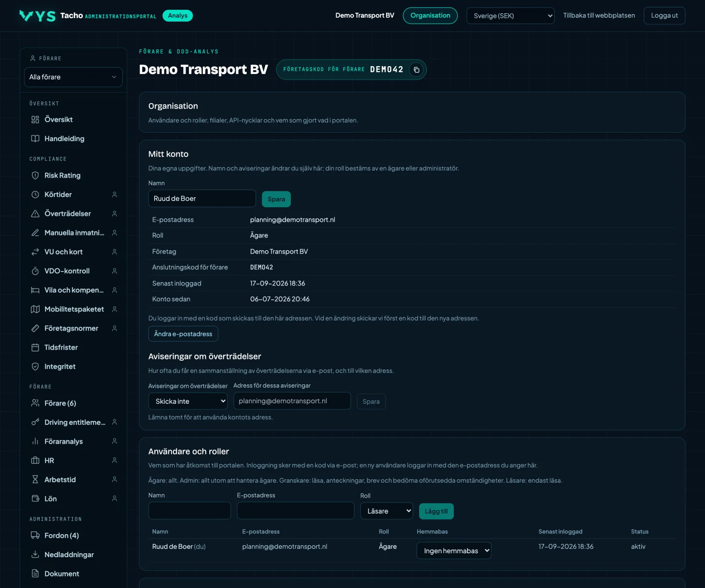Open the Tidsfrister calendar icon
The image size is (705, 588).
click(x=35, y=347)
